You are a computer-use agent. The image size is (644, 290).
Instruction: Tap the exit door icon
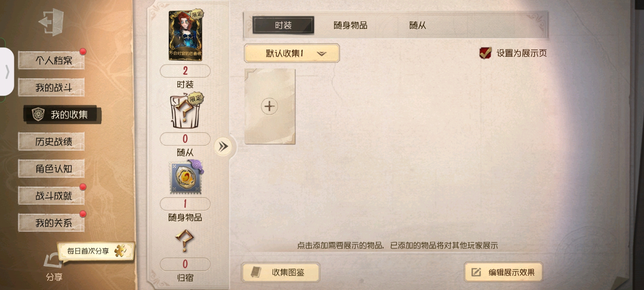point(52,22)
